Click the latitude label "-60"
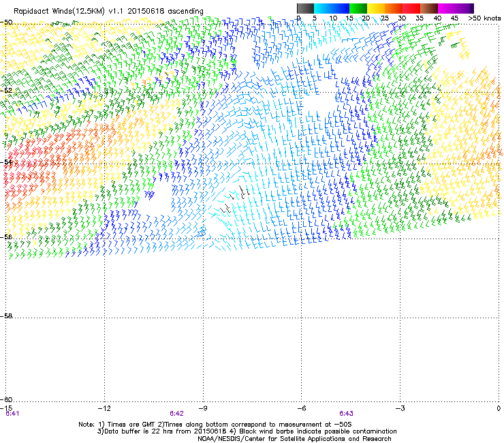Screen dimensions: 504x443 coord(6,399)
